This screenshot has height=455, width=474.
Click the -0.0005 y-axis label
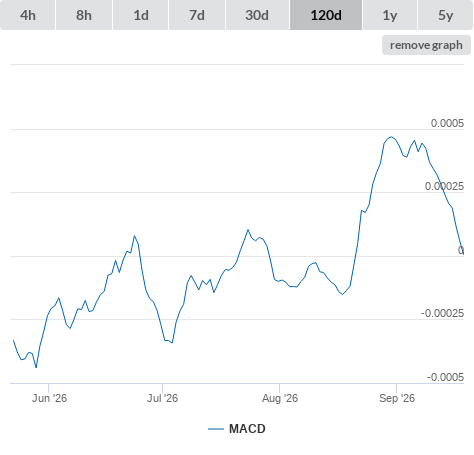pyautogui.click(x=445, y=377)
